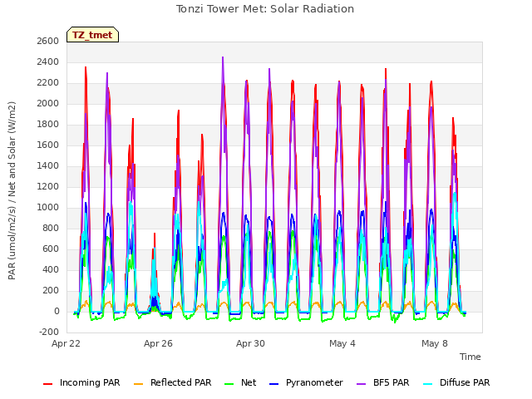Select the Diffuse PAR legend label
This screenshot has width=532, height=399.
point(465,382)
